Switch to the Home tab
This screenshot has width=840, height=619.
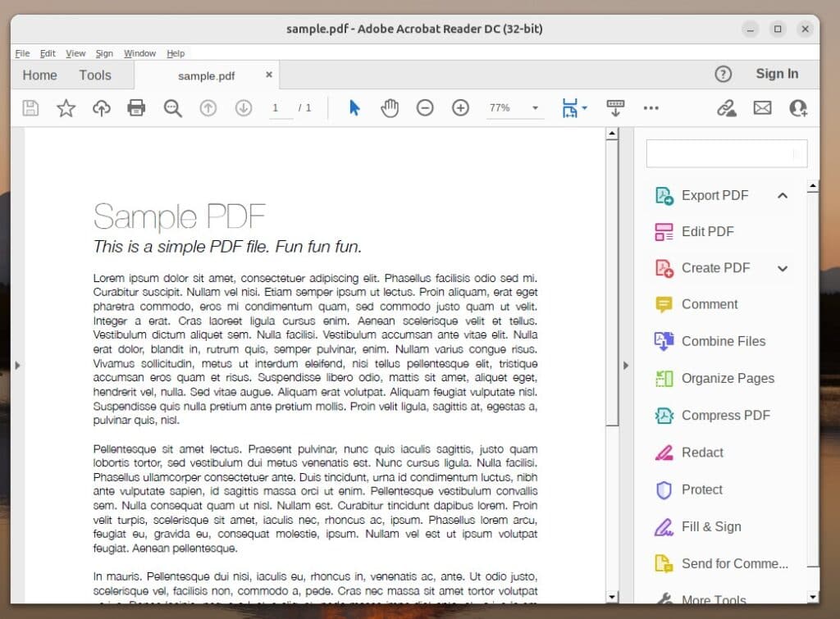coord(39,75)
